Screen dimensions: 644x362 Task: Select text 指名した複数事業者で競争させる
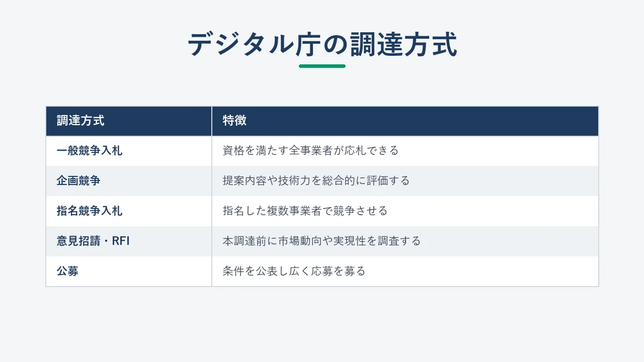[305, 211]
